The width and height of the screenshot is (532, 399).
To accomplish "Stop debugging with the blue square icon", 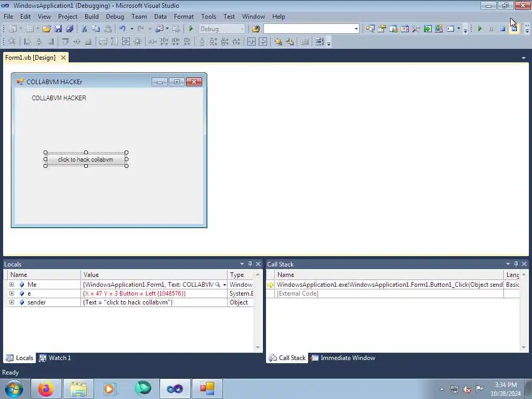I will tap(503, 29).
